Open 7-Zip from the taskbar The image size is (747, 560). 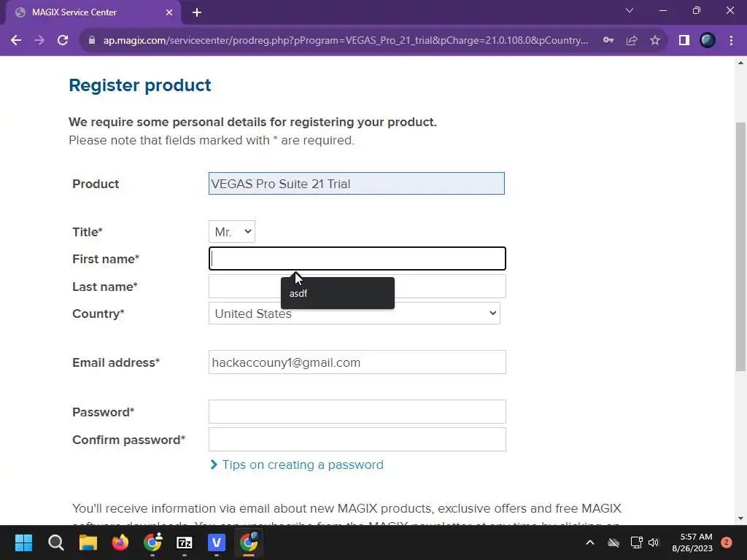[185, 542]
